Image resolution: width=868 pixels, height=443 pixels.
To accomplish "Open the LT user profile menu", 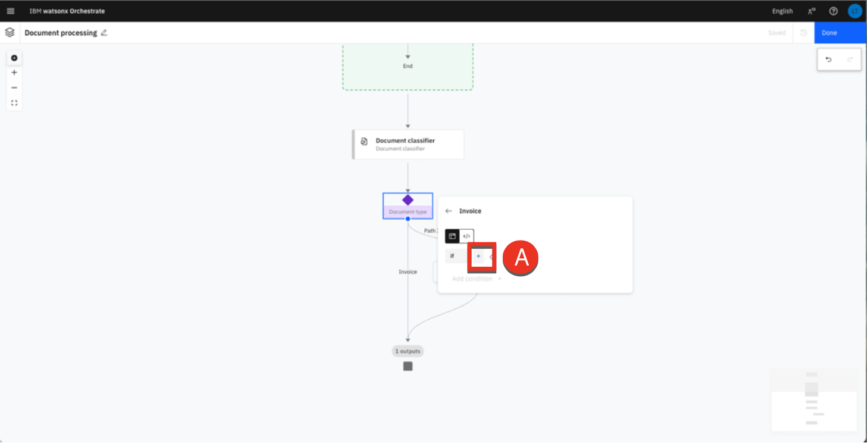I will 854,11.
